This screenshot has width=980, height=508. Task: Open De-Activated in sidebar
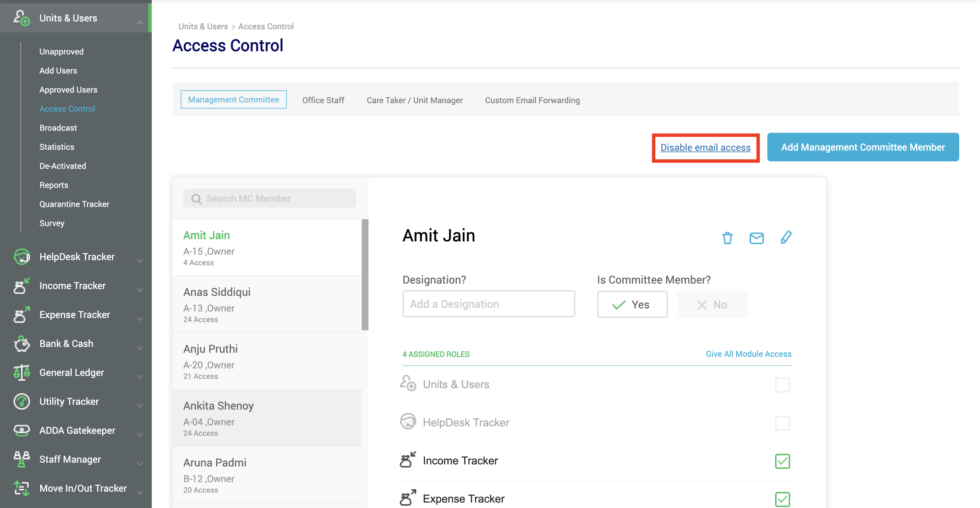tap(62, 165)
